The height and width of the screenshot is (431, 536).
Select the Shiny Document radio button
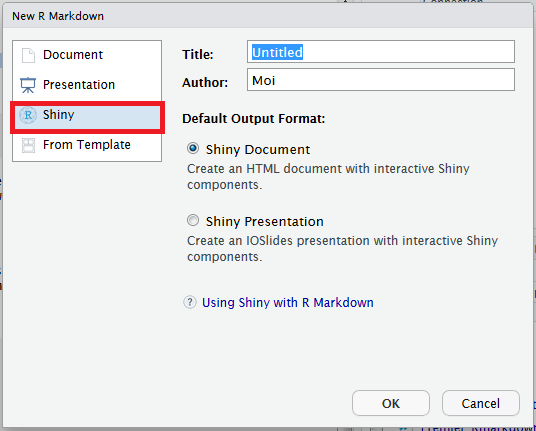[x=193, y=148]
